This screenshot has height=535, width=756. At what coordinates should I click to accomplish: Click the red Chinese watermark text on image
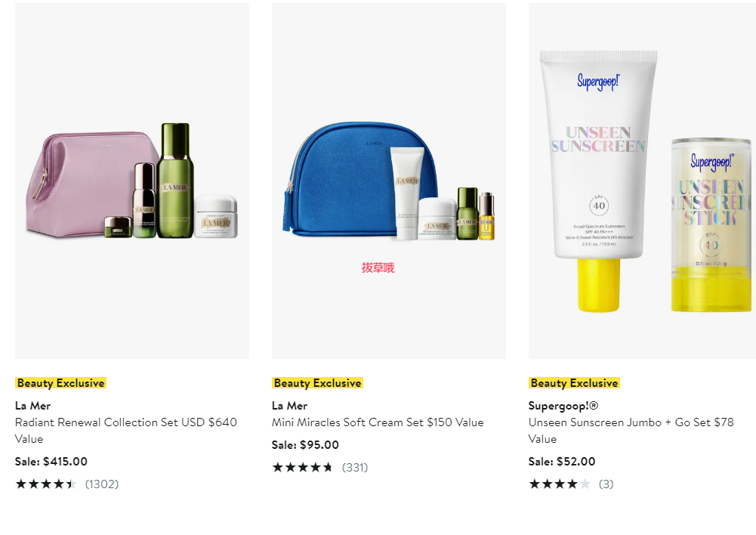[x=378, y=267]
